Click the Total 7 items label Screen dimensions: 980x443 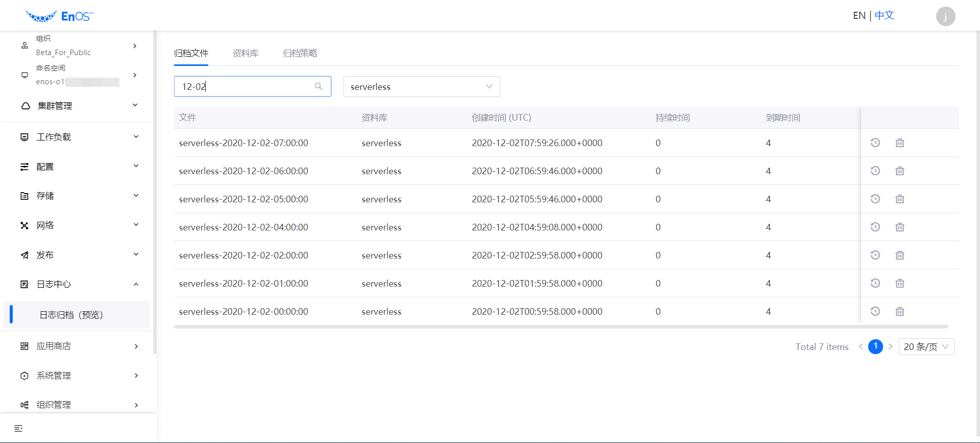pos(822,346)
